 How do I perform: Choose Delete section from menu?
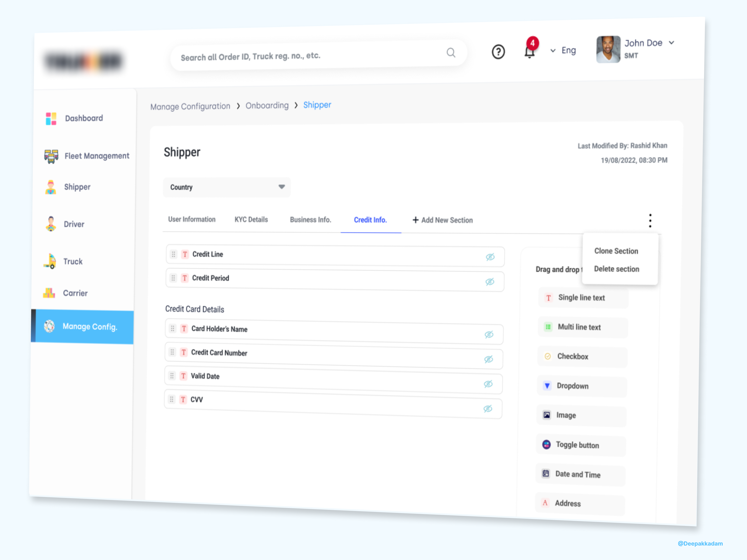pyautogui.click(x=616, y=269)
